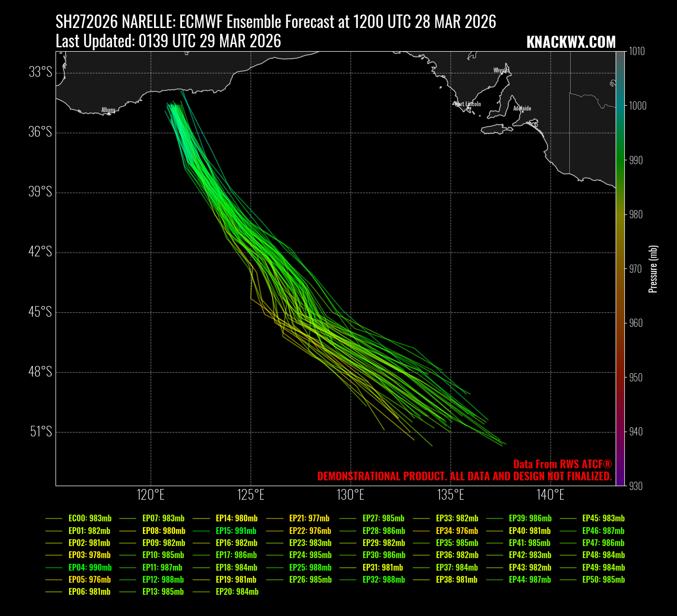
Task: Click the NARELLE ECMWF Ensemble Forecast title
Action: tap(276, 22)
